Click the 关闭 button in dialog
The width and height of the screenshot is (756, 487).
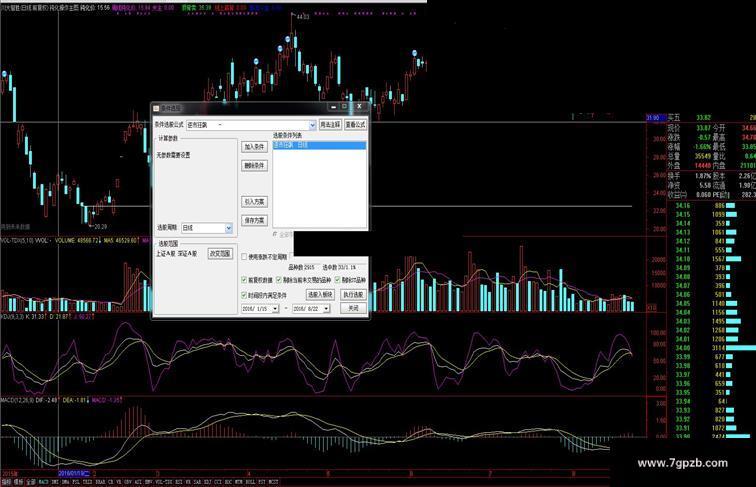[353, 308]
